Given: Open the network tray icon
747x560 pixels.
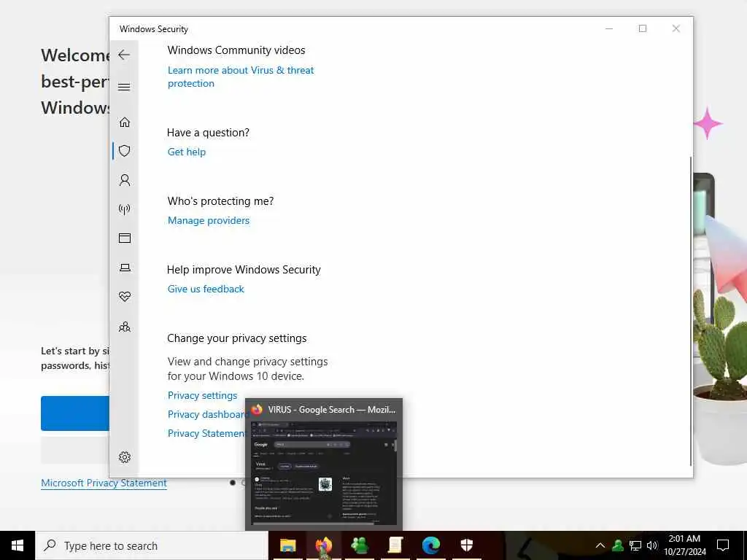Looking at the screenshot, I should (x=635, y=545).
